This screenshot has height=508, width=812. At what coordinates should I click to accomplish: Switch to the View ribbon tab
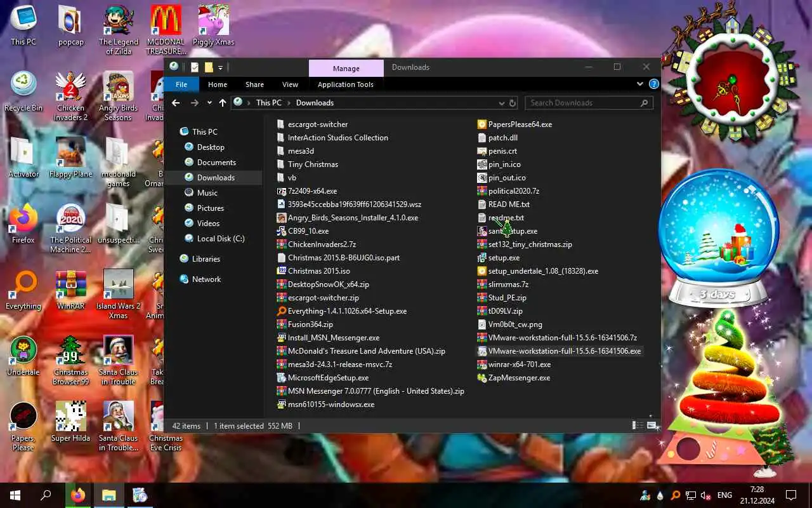[290, 84]
